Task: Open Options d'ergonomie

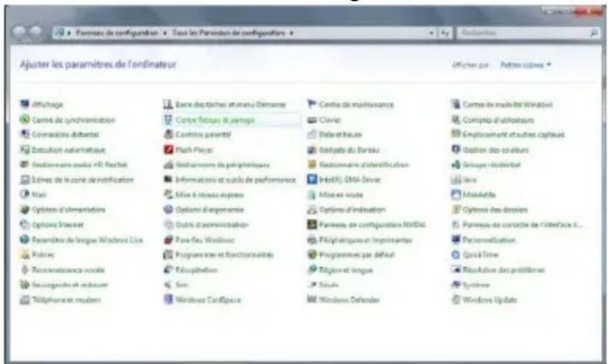Action: click(210, 210)
